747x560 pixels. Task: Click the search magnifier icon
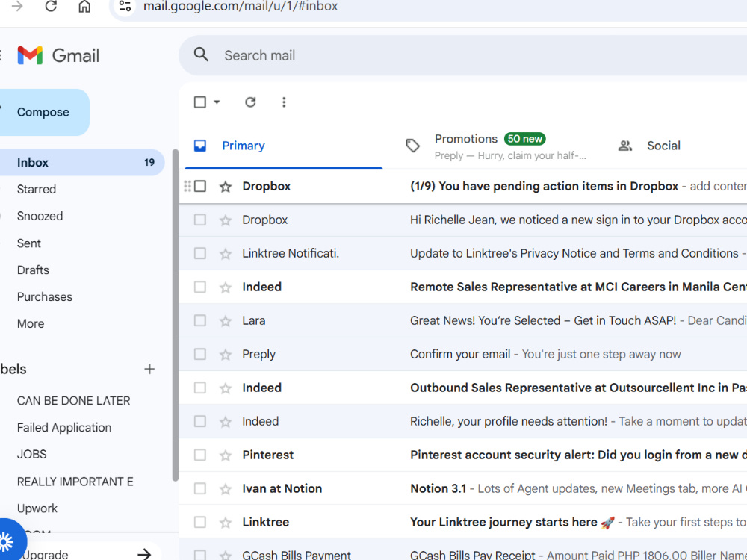point(201,55)
